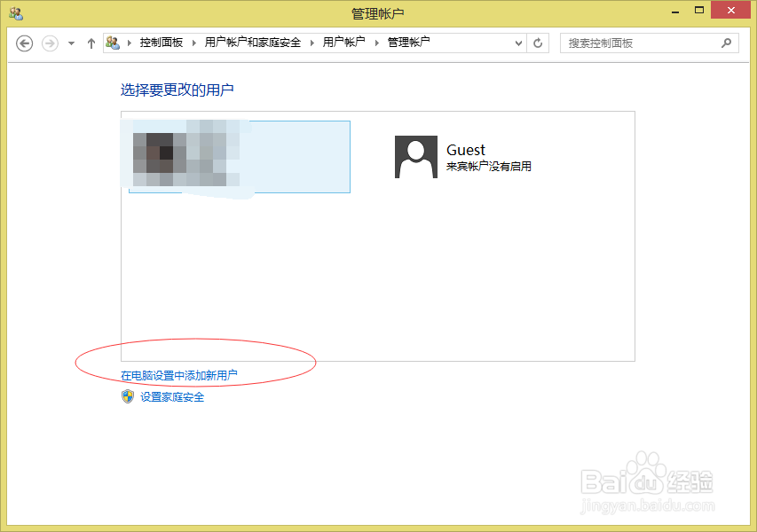The height and width of the screenshot is (532, 757).
Task: Click the breadcrumb folder icon in address bar
Action: [x=114, y=42]
